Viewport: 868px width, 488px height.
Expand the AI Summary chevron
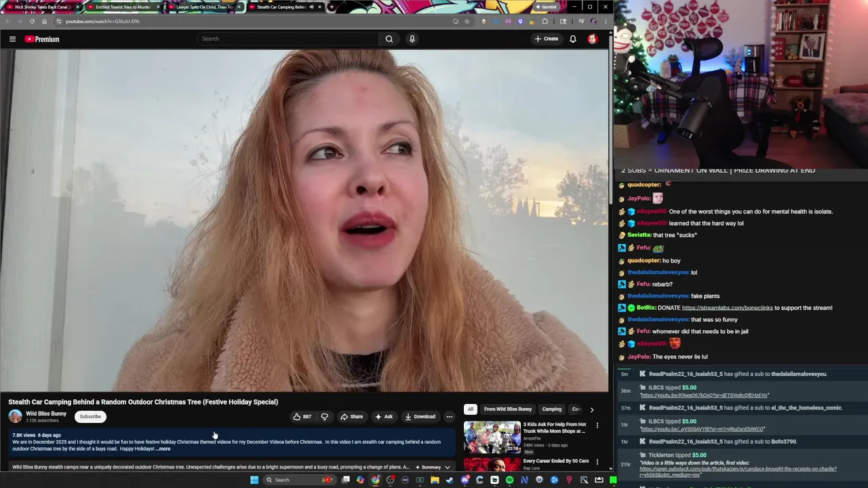click(x=447, y=467)
